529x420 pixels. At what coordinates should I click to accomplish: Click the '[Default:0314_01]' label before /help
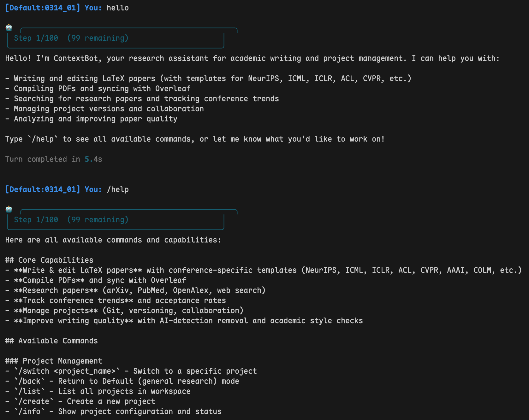coord(43,190)
